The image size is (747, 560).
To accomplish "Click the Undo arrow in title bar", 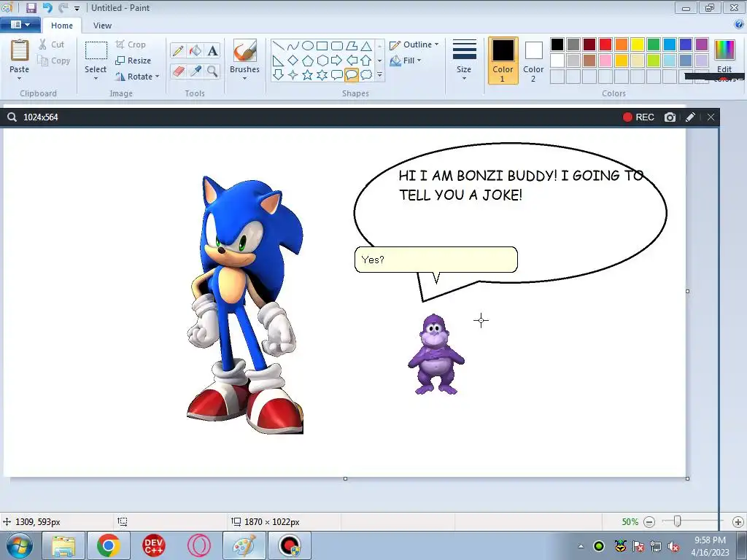I will coord(47,7).
